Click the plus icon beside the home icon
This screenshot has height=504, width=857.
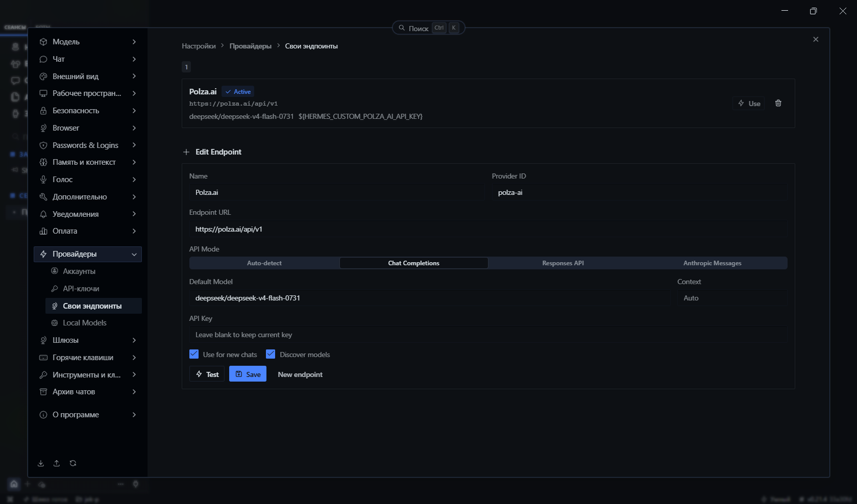point(28,484)
